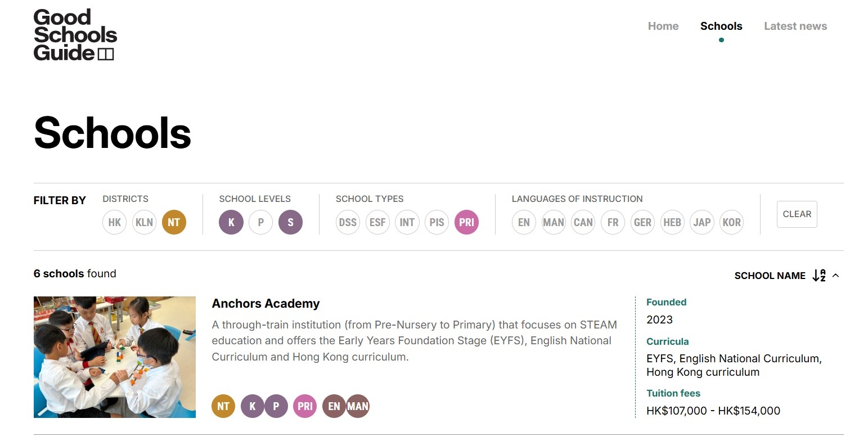Image resolution: width=868 pixels, height=441 pixels.
Task: Enable the P school level filter
Action: pos(260,222)
